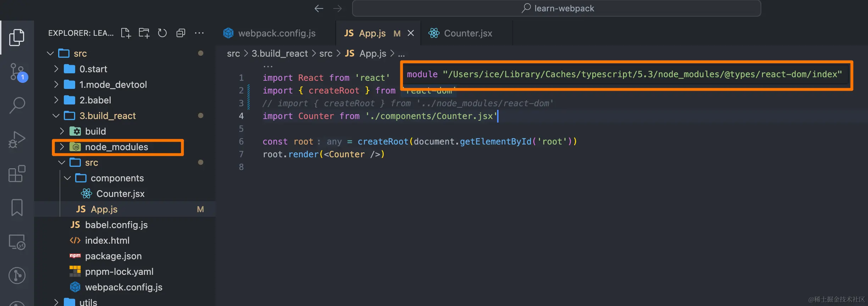The height and width of the screenshot is (306, 868).
Task: Open the Git Graph view icon
Action: pos(17,276)
